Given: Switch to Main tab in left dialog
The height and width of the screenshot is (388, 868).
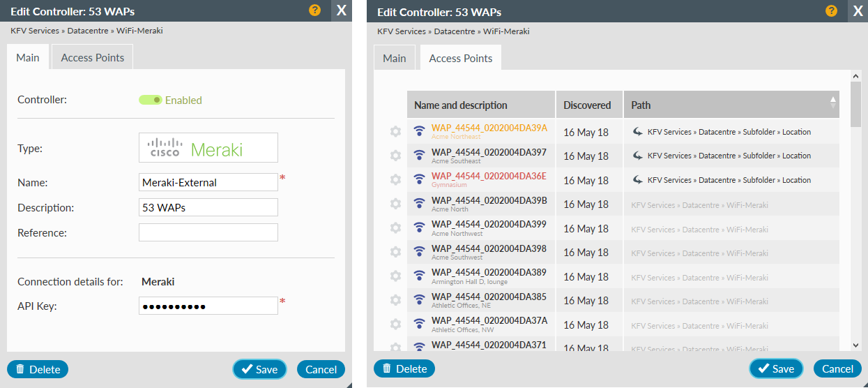Looking at the screenshot, I should (x=28, y=57).
